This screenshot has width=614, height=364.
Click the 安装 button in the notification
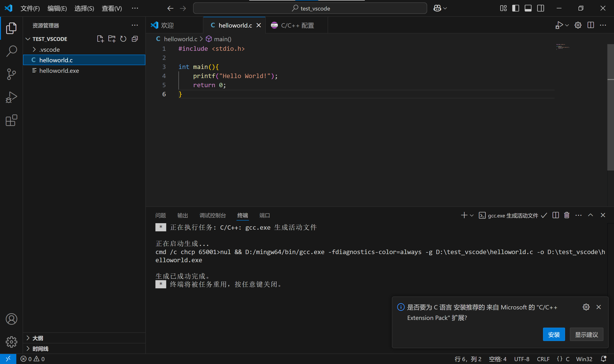(554, 334)
